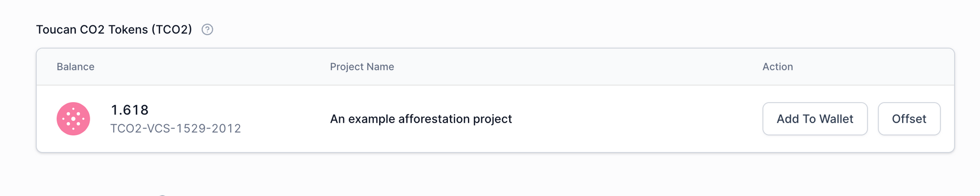The width and height of the screenshot is (980, 196).
Task: Select the TCO2-VCS-1529-2012 token symbol
Action: [175, 129]
